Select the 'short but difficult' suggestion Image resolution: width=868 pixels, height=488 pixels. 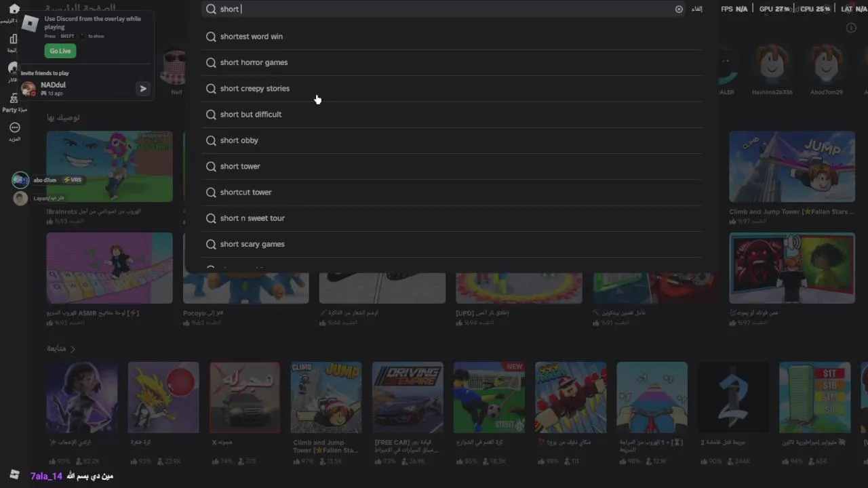pyautogui.click(x=452, y=115)
